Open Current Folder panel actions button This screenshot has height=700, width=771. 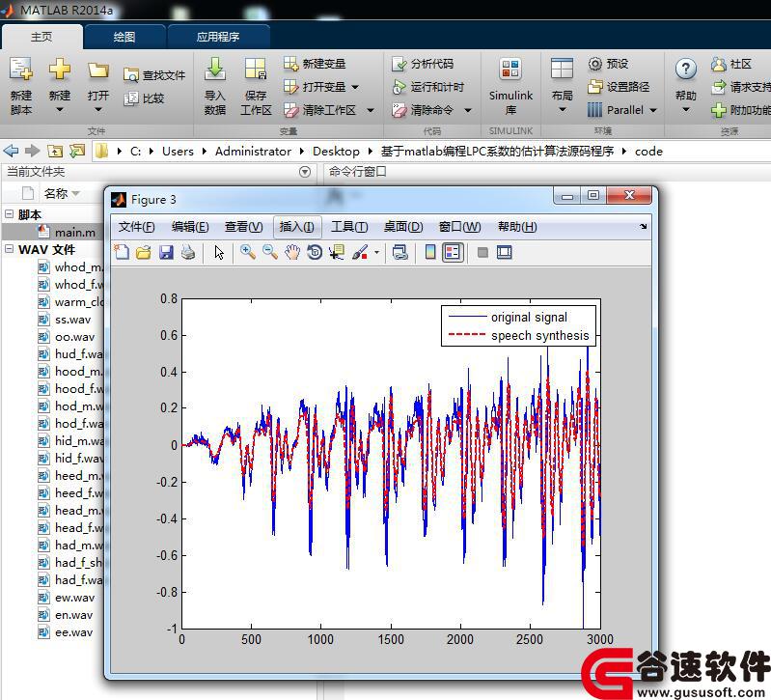pyautogui.click(x=305, y=172)
